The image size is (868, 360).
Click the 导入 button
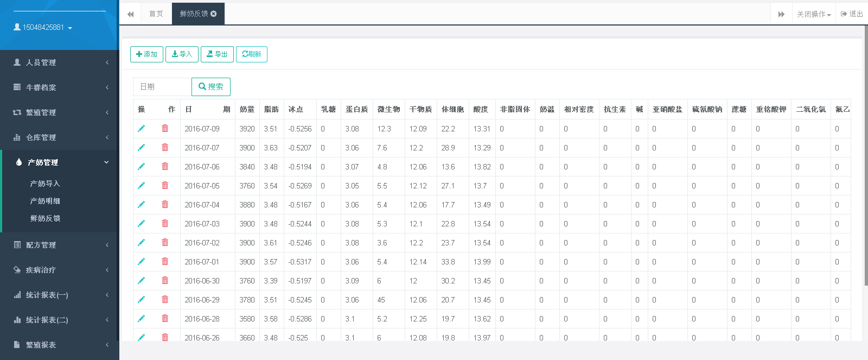(x=182, y=54)
